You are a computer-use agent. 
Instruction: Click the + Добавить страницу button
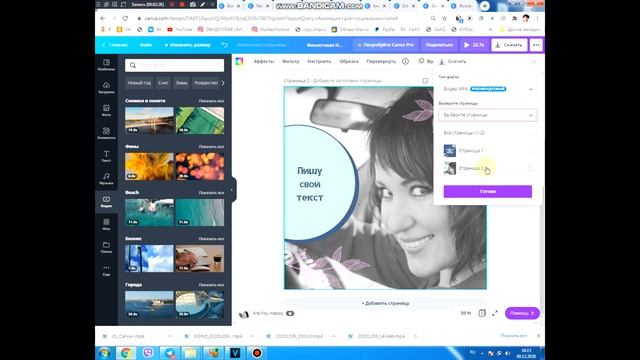(x=385, y=303)
